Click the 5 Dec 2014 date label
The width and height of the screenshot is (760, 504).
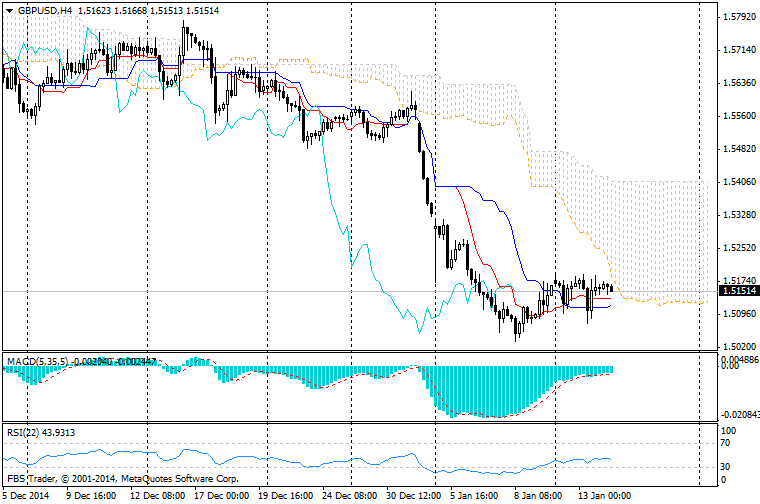[26, 495]
